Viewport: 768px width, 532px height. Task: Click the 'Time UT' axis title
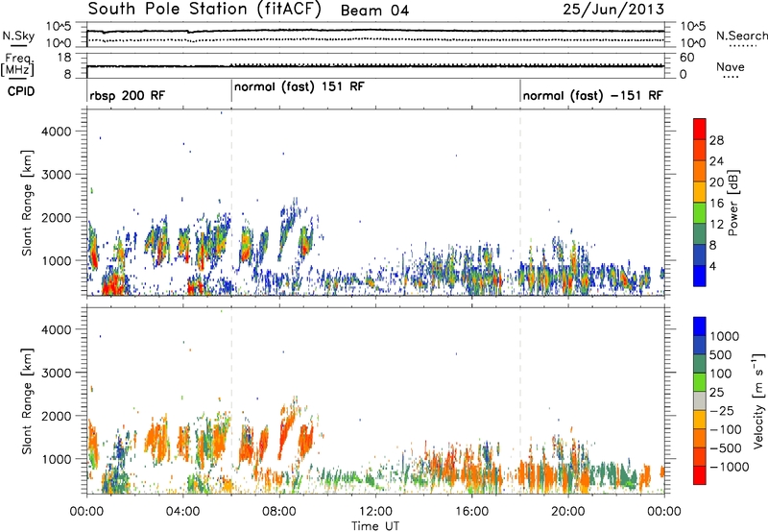click(375, 526)
